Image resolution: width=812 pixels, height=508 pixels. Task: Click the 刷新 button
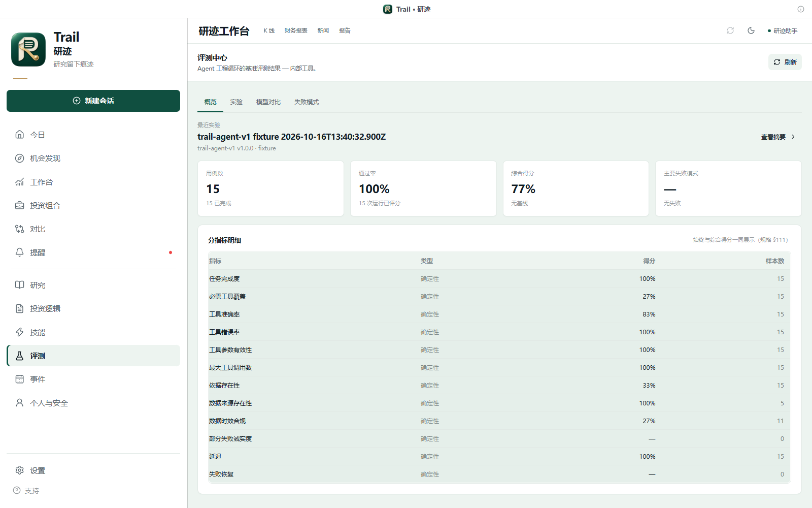tap(785, 62)
